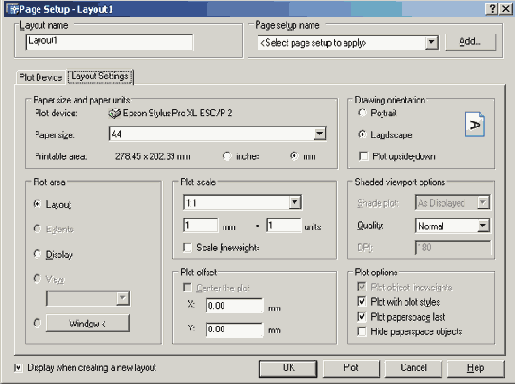Enable Hide paperspace objects
Image resolution: width=515 pixels, height=384 pixels.
pyautogui.click(x=362, y=331)
